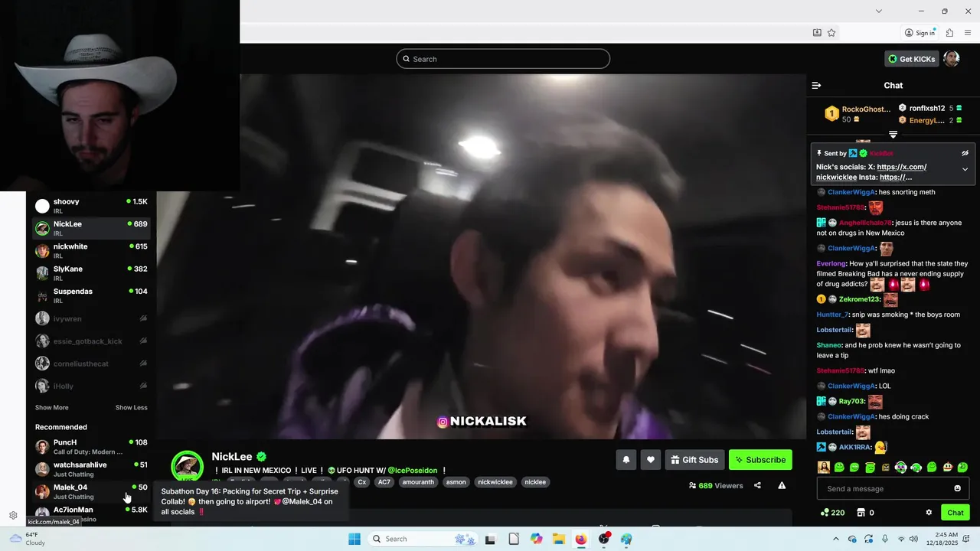Screen dimensions: 980x551
Task: Open the @IcePoseidon mention link
Action: point(412,471)
